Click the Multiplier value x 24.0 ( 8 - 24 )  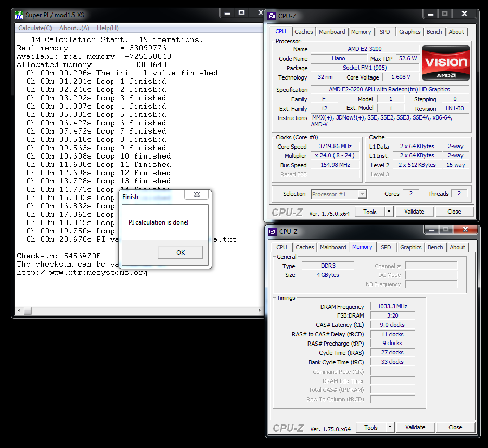point(335,156)
